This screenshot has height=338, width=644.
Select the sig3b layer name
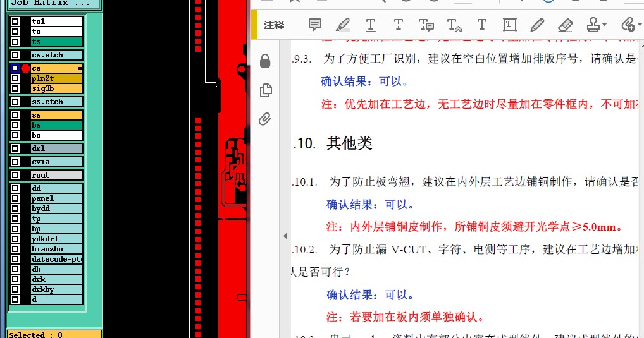click(x=57, y=88)
